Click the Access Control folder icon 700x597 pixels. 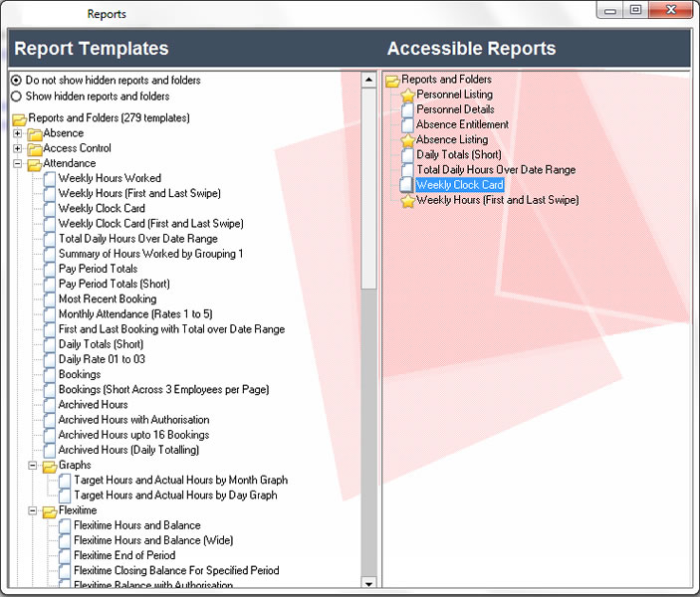pyautogui.click(x=35, y=148)
